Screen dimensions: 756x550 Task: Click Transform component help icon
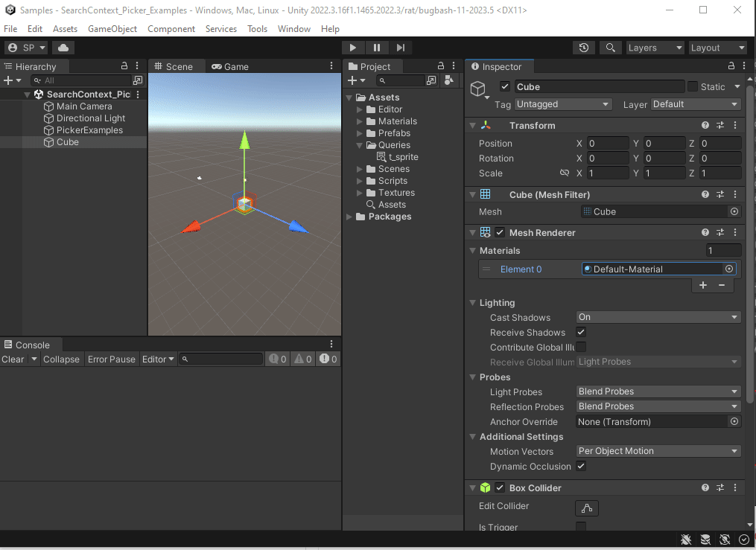pyautogui.click(x=705, y=126)
